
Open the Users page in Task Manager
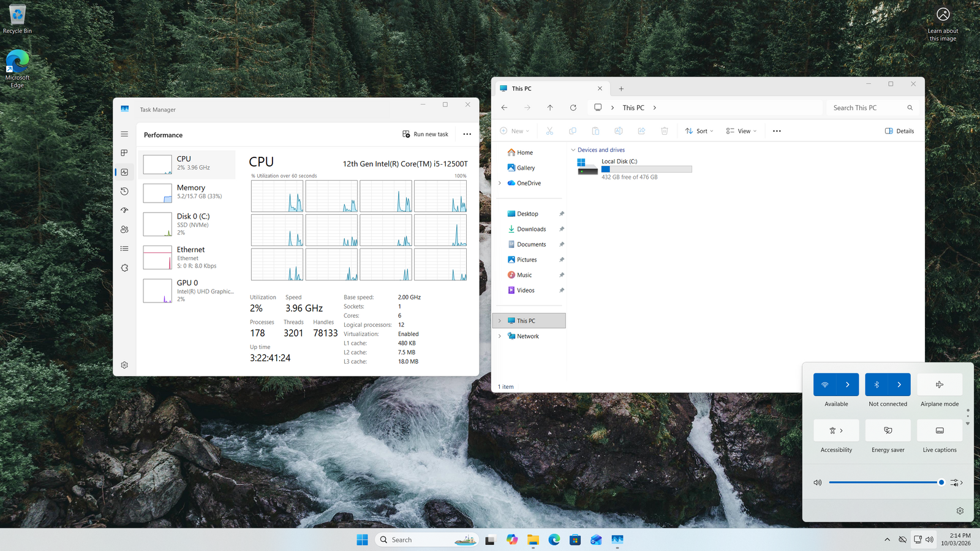(x=124, y=230)
